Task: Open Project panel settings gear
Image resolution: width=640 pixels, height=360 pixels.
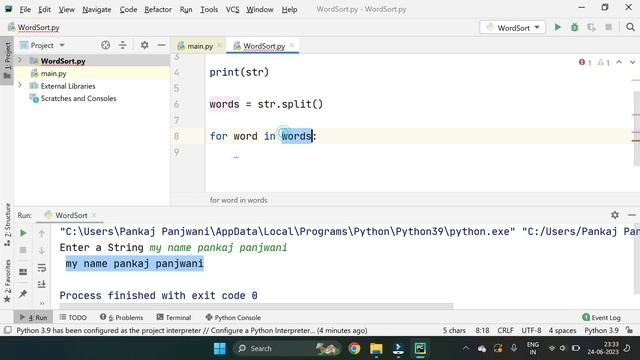Action: coord(144,45)
